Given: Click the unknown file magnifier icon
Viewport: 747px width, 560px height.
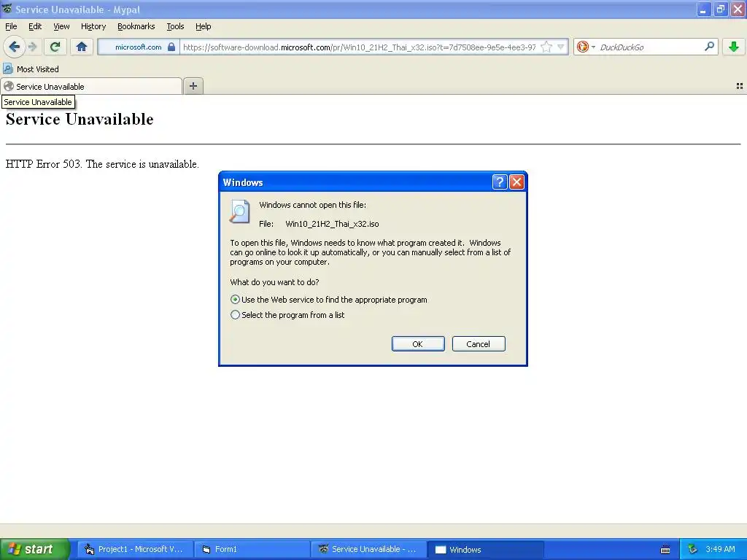Looking at the screenshot, I should click(239, 211).
